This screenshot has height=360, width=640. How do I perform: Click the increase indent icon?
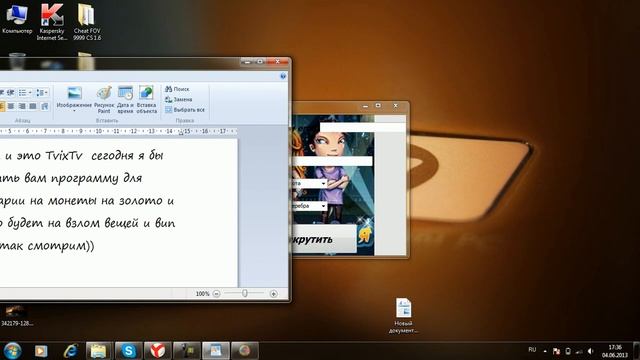pos(11,93)
